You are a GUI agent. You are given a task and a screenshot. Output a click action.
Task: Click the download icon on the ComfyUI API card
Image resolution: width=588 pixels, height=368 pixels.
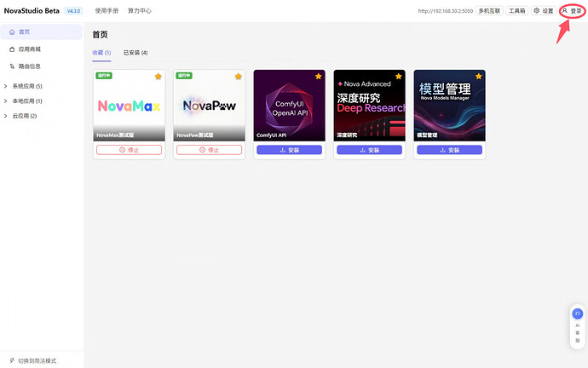click(x=283, y=150)
